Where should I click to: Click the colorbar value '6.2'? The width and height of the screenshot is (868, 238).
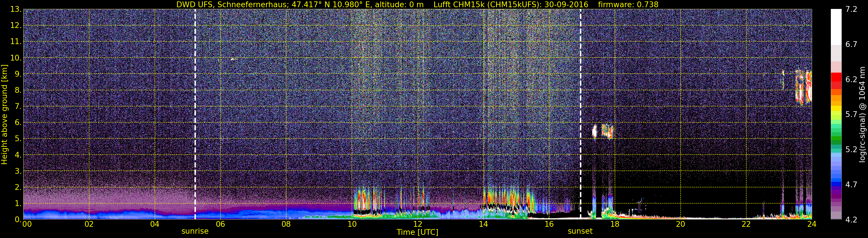click(x=851, y=80)
